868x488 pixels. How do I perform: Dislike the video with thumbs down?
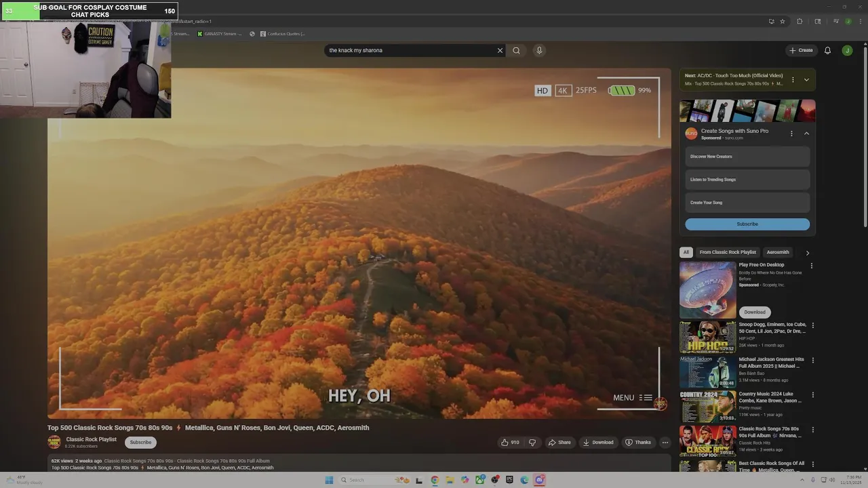coord(532,443)
